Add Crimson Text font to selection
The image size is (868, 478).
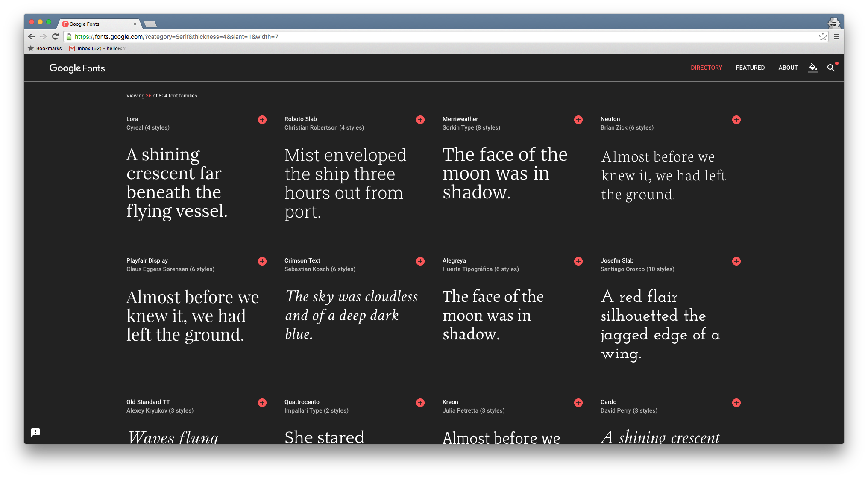click(x=420, y=261)
